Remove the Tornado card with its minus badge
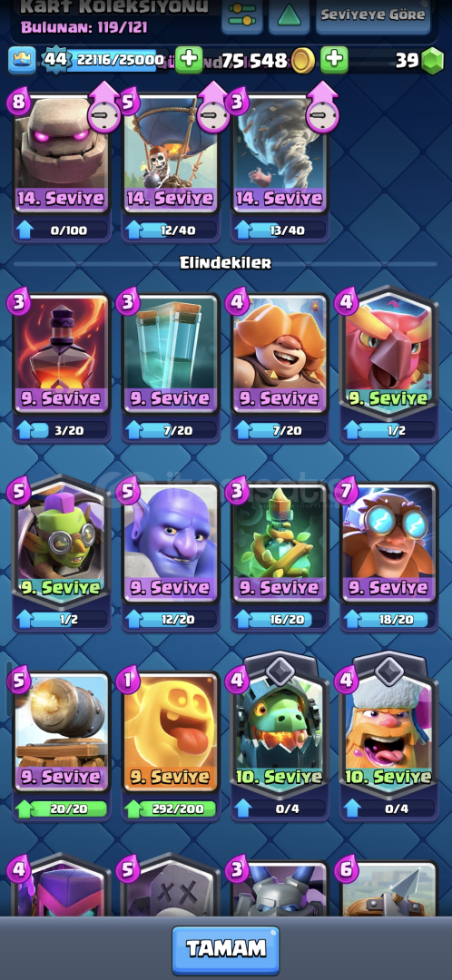 322,115
